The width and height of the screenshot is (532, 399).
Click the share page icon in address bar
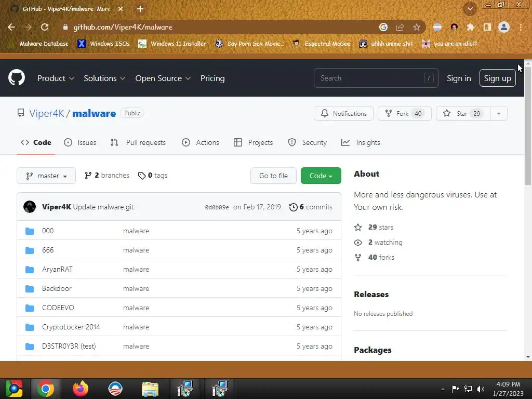tap(400, 27)
